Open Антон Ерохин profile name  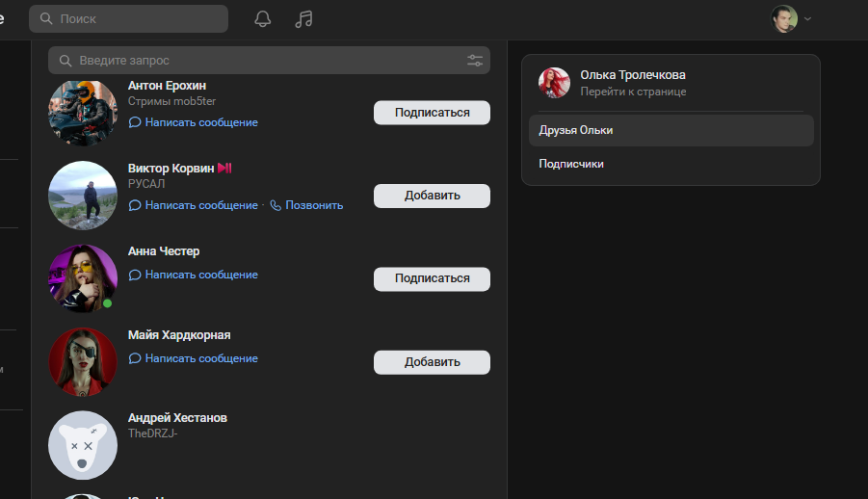(x=167, y=86)
